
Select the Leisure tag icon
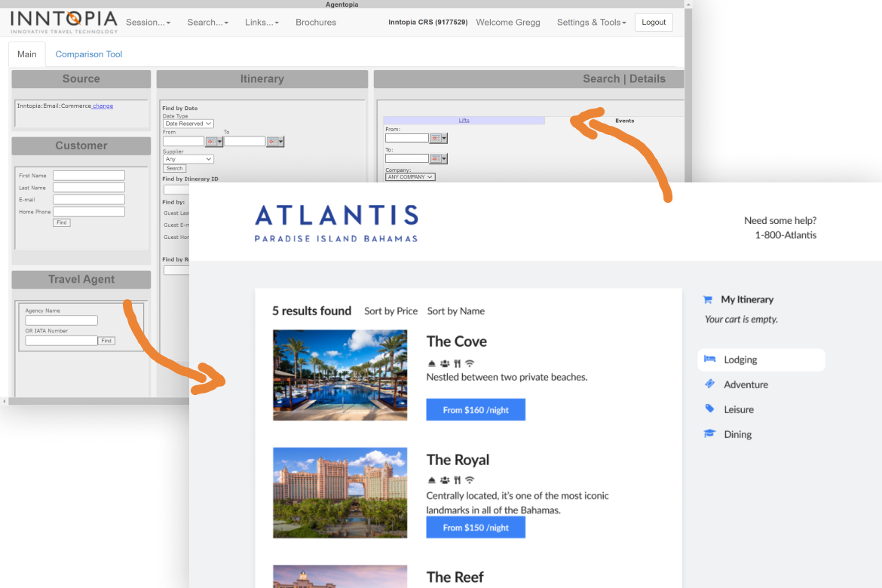tap(709, 409)
